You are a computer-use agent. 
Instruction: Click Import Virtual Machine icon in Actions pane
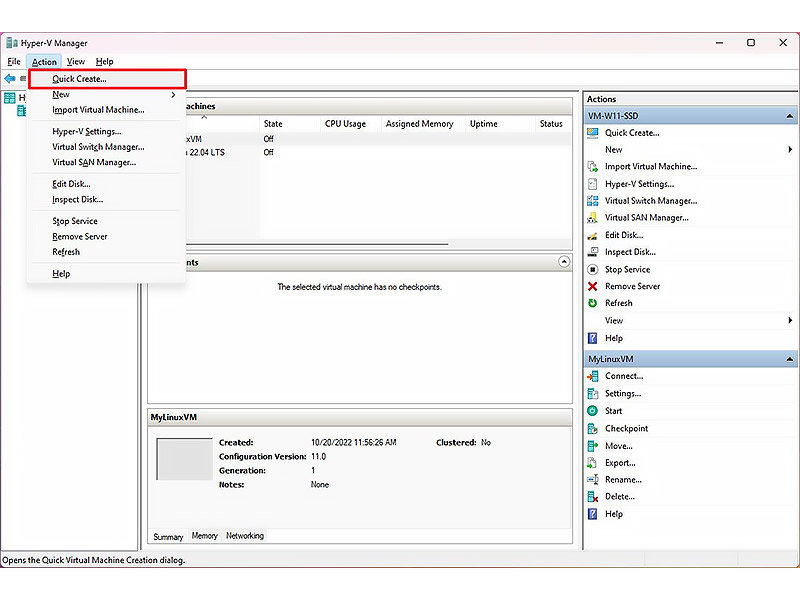tap(592, 166)
